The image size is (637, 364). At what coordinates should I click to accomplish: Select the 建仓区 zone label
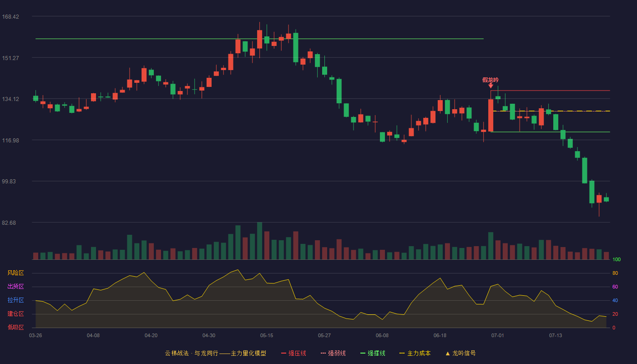[15, 314]
